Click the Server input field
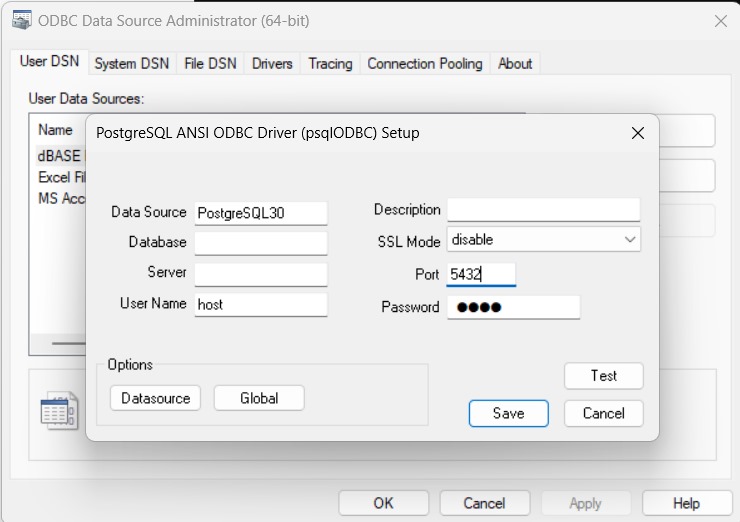Viewport: 740px width, 522px height. pos(261,274)
